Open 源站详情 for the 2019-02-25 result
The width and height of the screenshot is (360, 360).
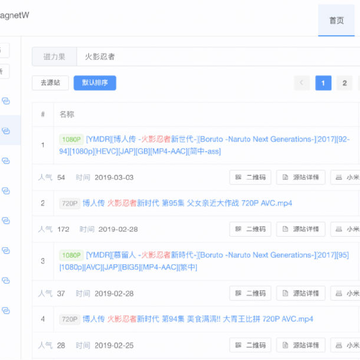pyautogui.click(x=301, y=345)
